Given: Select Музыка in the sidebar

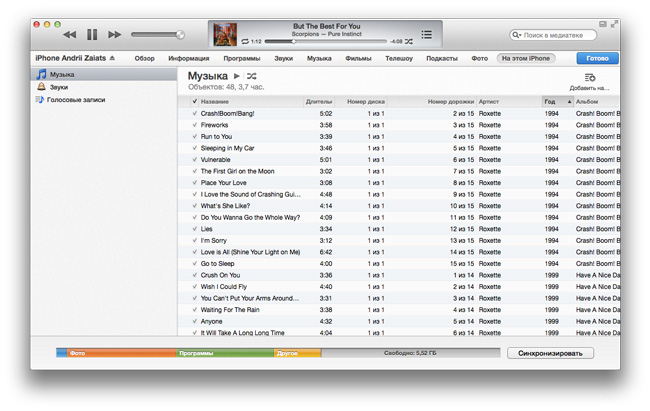Looking at the screenshot, I should (104, 75).
